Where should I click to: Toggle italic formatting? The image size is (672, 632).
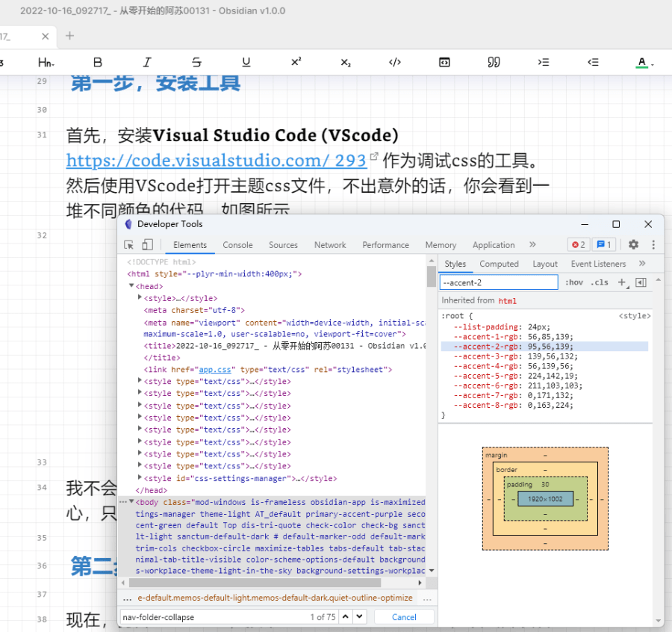click(147, 63)
